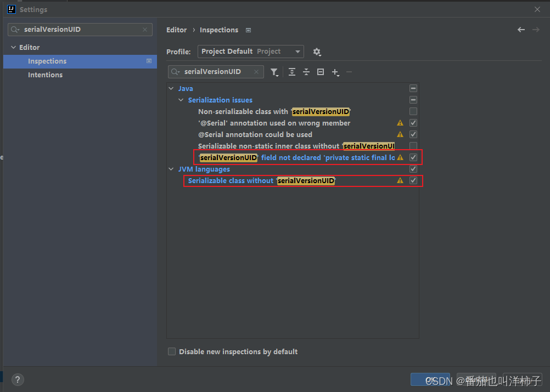This screenshot has height=392, width=550.
Task: Clear the left settings search field
Action: coord(145,30)
